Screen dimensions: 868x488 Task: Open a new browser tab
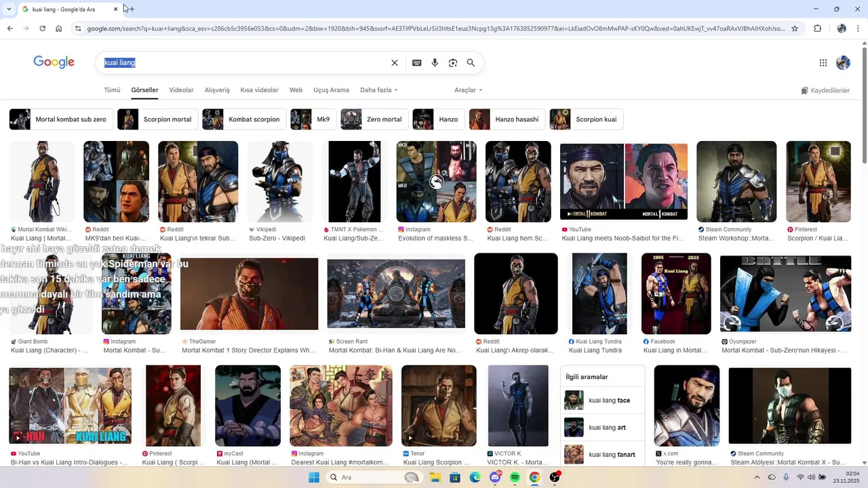pos(132,9)
